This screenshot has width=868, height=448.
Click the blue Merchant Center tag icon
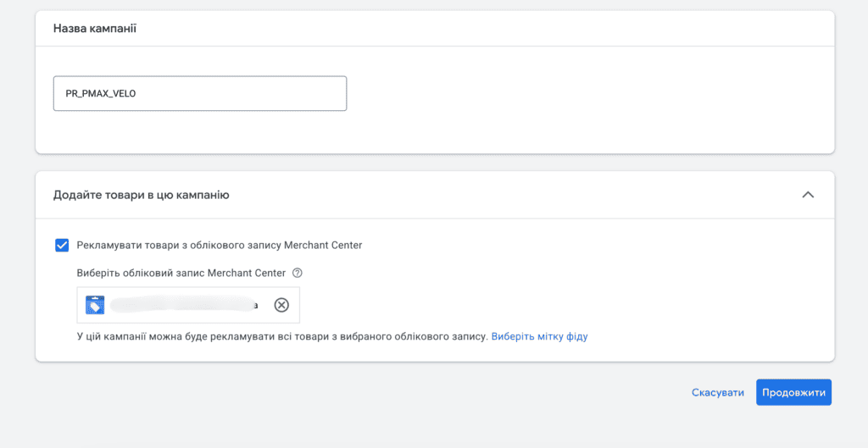pyautogui.click(x=95, y=305)
